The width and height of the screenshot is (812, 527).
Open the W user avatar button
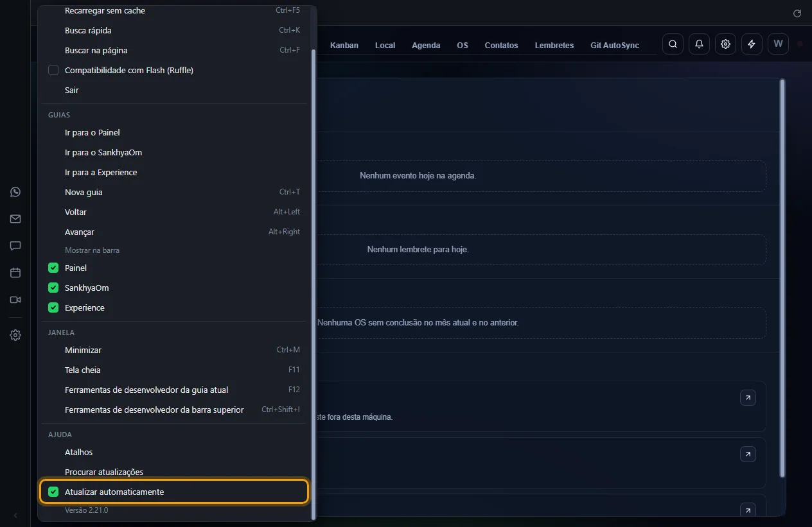[778, 44]
